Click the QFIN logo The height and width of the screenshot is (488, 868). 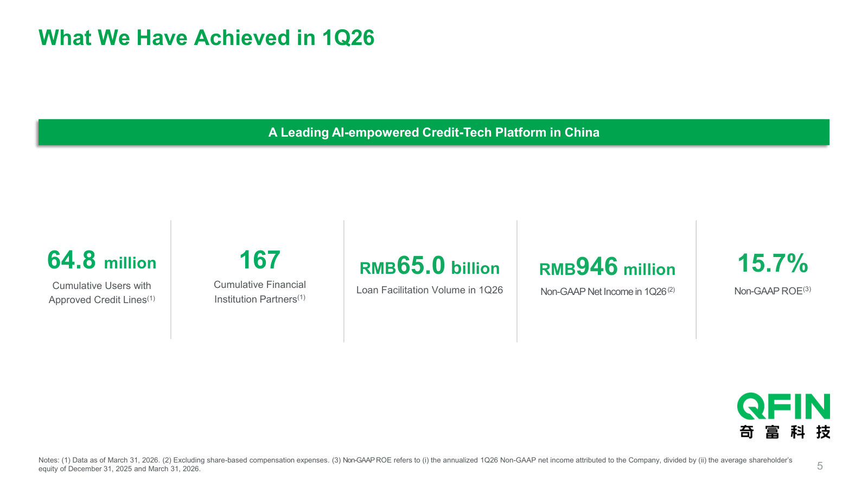[x=783, y=406]
